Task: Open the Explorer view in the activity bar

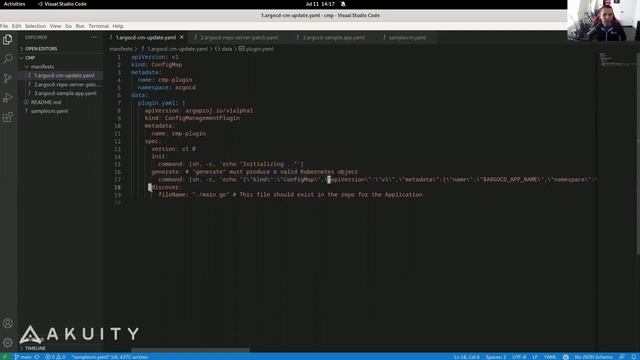Action: click(x=8, y=40)
